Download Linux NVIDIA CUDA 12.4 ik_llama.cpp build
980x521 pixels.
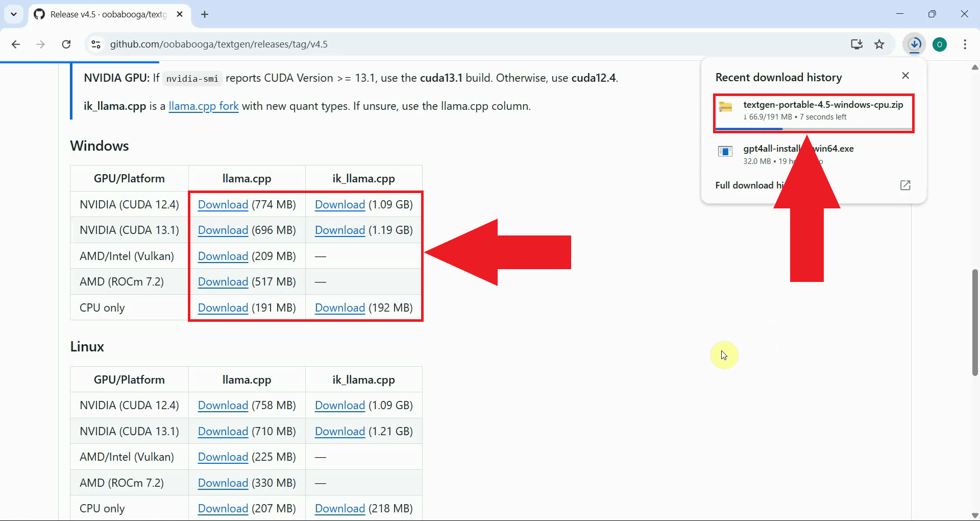coord(339,406)
